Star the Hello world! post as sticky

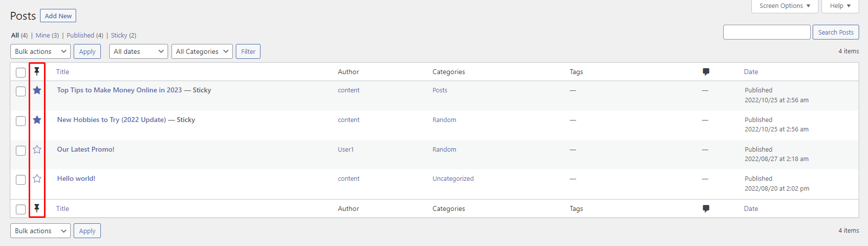[37, 178]
